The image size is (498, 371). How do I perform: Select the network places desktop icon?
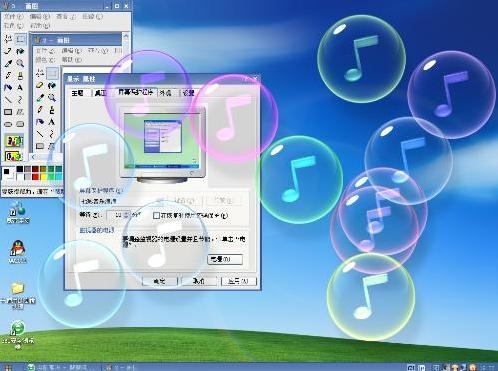click(17, 213)
